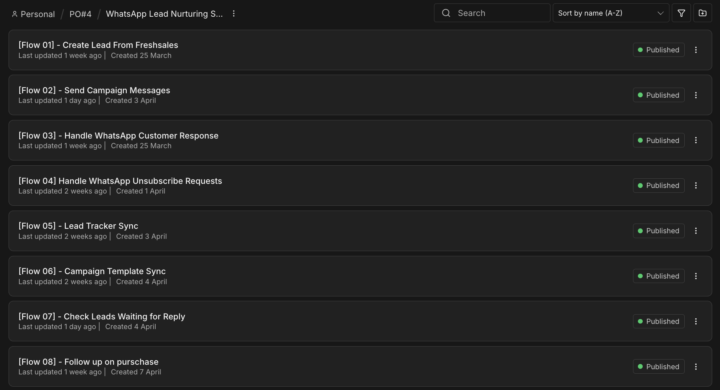Open the filter icon next to sort dropdown
720x390 pixels.
point(681,13)
